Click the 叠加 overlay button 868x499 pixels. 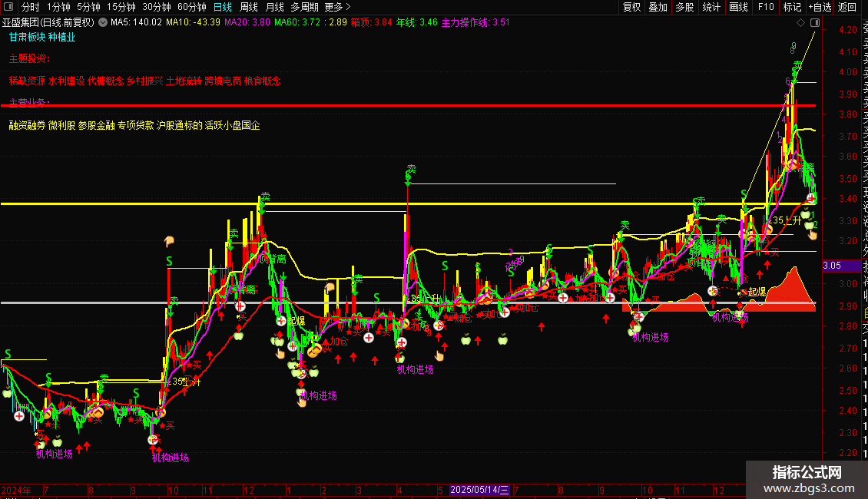(x=658, y=7)
